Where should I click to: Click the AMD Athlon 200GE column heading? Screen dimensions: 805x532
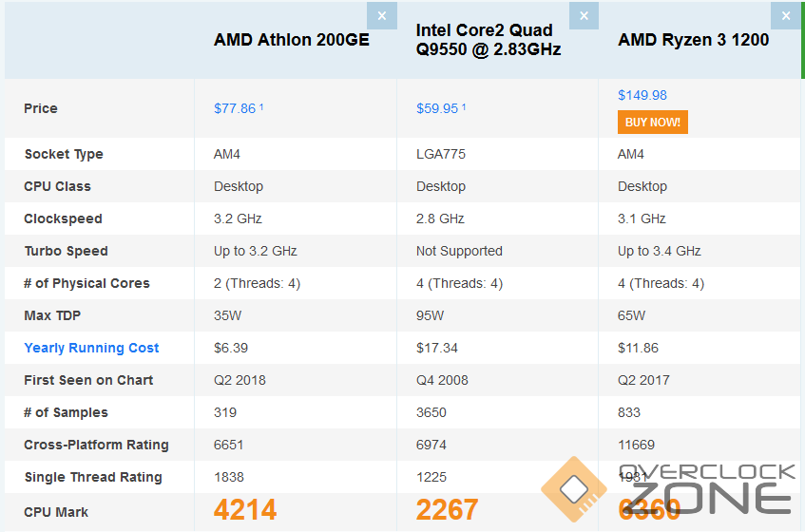tap(291, 40)
